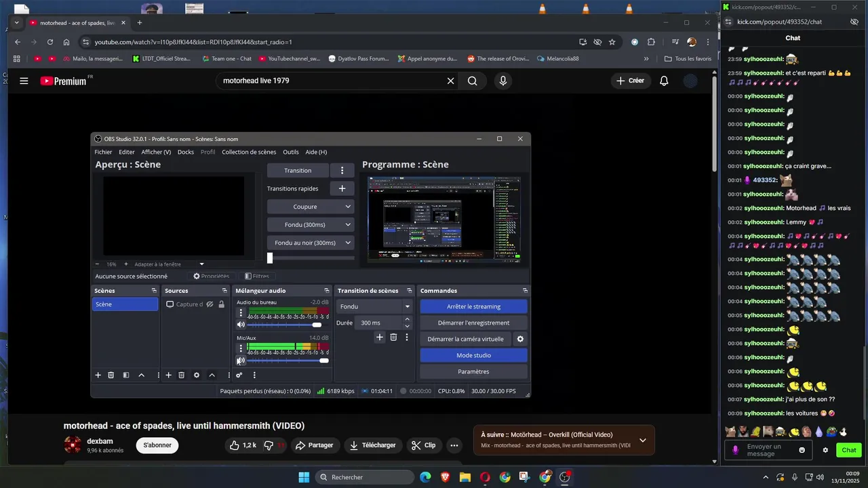Show more bookmarks chevron in Chrome
Viewport: 868px width, 488px height.
pyautogui.click(x=646, y=59)
